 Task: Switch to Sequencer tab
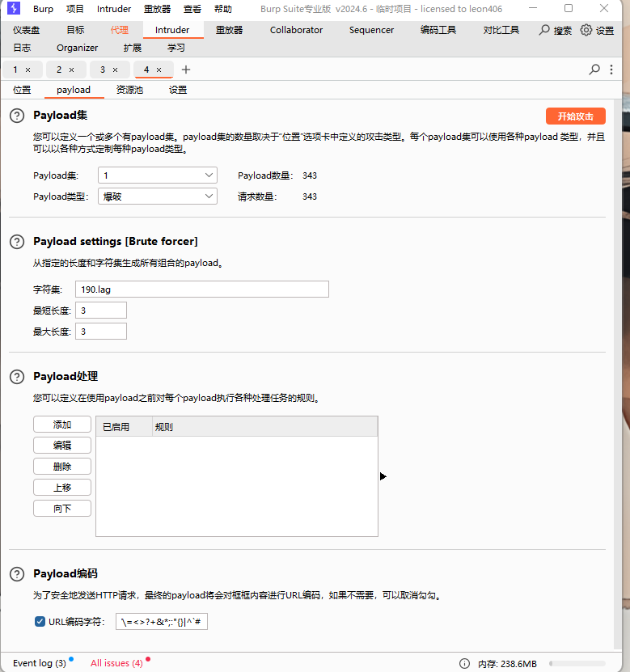(x=371, y=30)
